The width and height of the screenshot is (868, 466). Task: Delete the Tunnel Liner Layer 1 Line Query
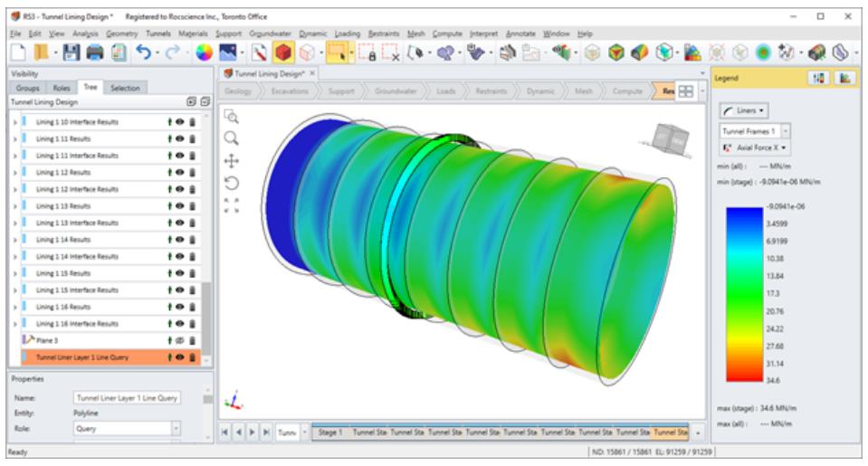click(192, 357)
